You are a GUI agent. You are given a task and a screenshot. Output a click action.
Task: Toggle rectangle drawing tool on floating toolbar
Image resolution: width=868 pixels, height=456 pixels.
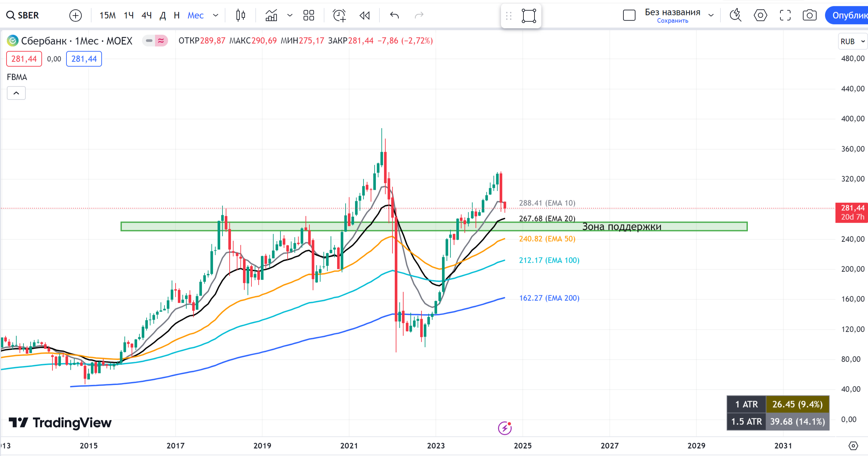(x=529, y=16)
